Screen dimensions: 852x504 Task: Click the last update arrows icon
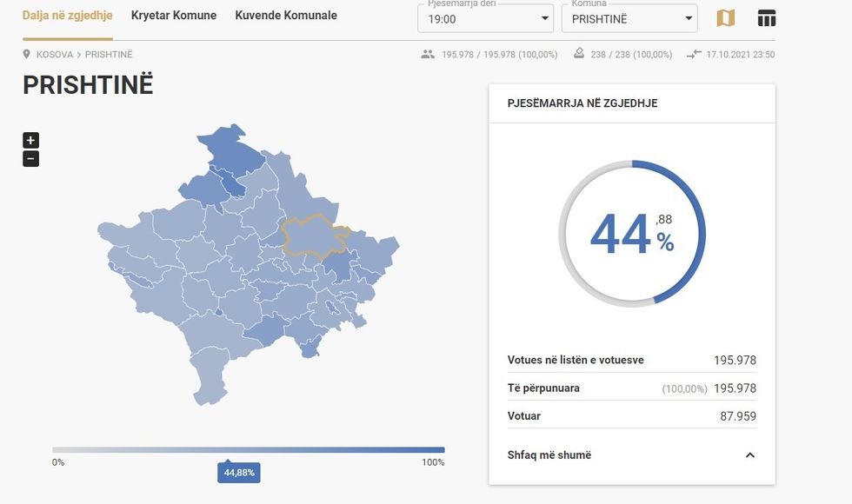[693, 55]
